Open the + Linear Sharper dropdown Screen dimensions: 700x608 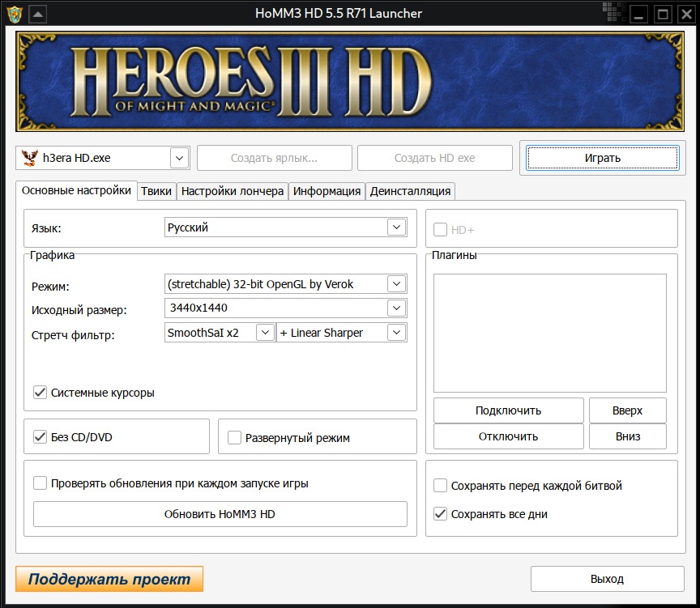tap(396, 332)
